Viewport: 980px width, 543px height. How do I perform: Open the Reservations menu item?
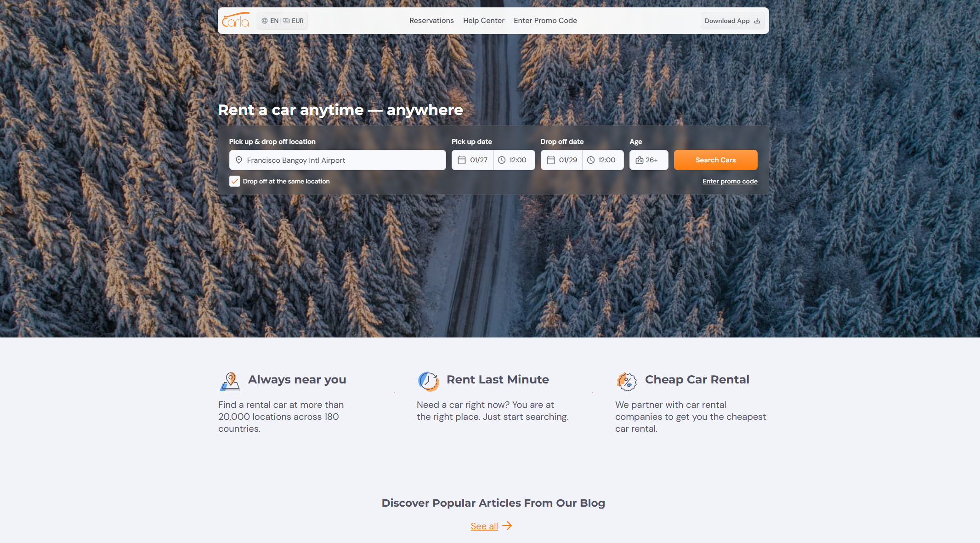click(x=431, y=21)
